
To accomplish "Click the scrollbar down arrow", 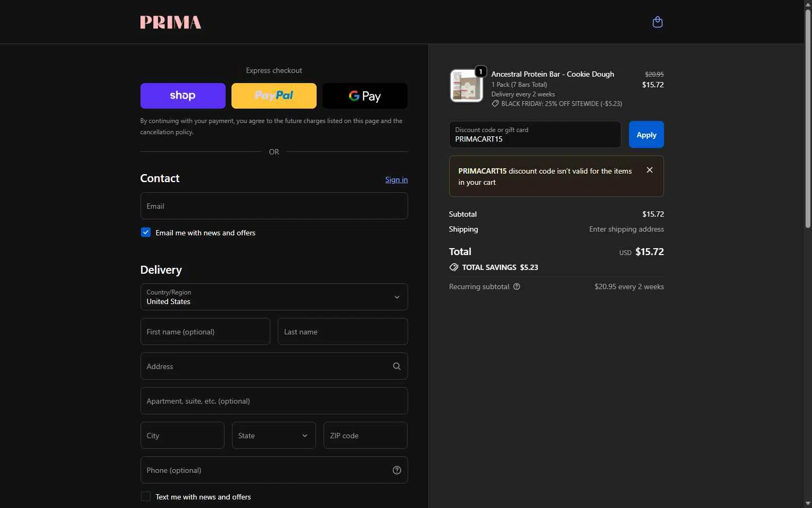I will coord(808,503).
